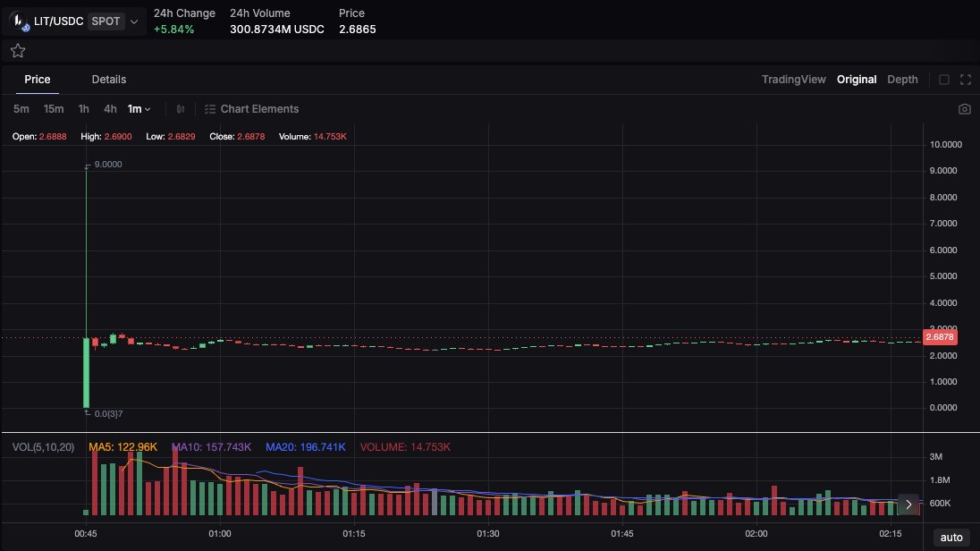This screenshot has width=980, height=551.
Task: Switch to TradingView chart mode
Action: (794, 80)
